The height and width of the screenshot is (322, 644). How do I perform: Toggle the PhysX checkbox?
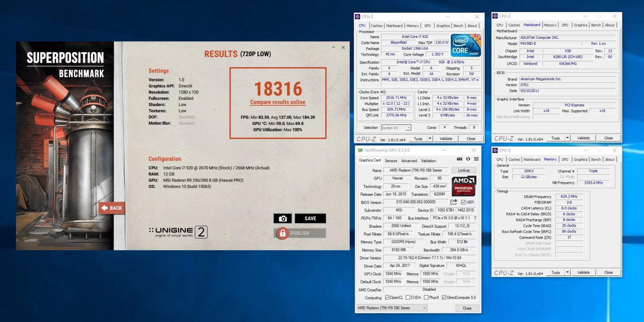(x=426, y=297)
